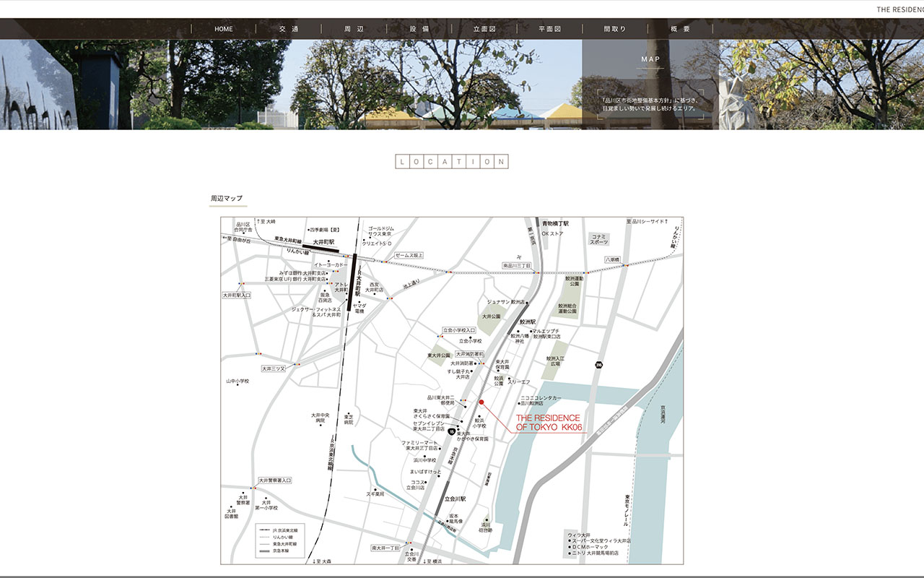Click the 鮫洲運動公園 label

coord(574,280)
